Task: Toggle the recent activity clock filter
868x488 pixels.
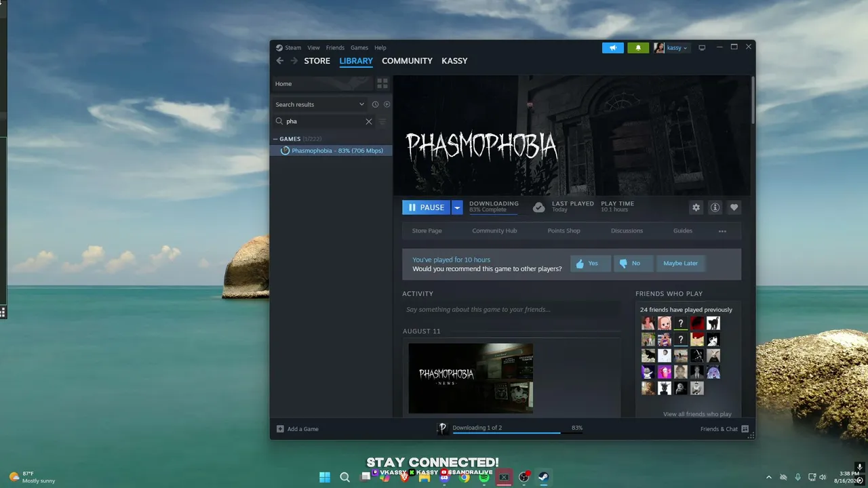Action: coord(375,104)
